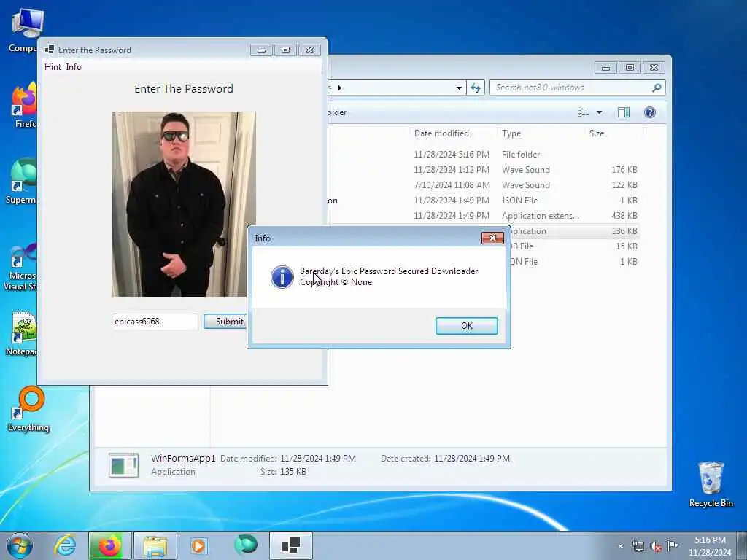This screenshot has height=560, width=747.
Task: Minimize the Enter the Password window
Action: point(261,50)
